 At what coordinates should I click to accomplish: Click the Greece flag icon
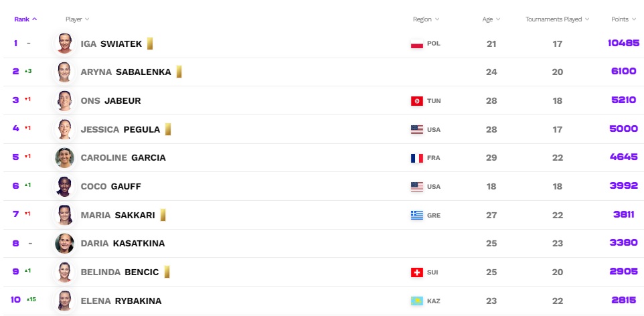(416, 215)
